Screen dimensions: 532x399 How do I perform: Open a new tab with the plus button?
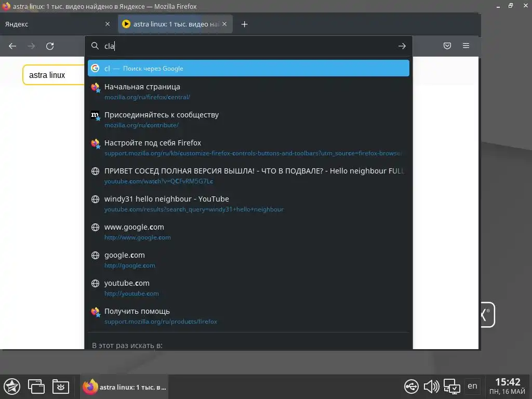[x=244, y=24]
